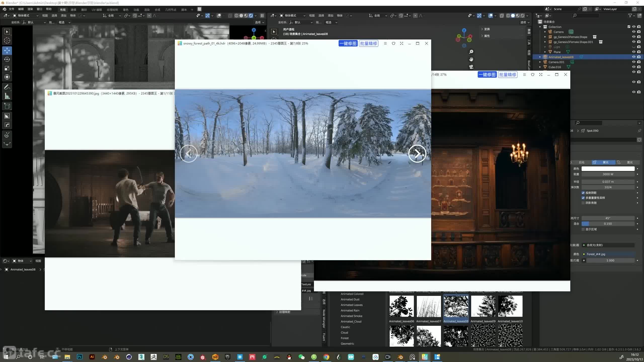Open the 文件 (File) menu
Image resolution: width=644 pixels, height=362 pixels.
[x=12, y=9]
